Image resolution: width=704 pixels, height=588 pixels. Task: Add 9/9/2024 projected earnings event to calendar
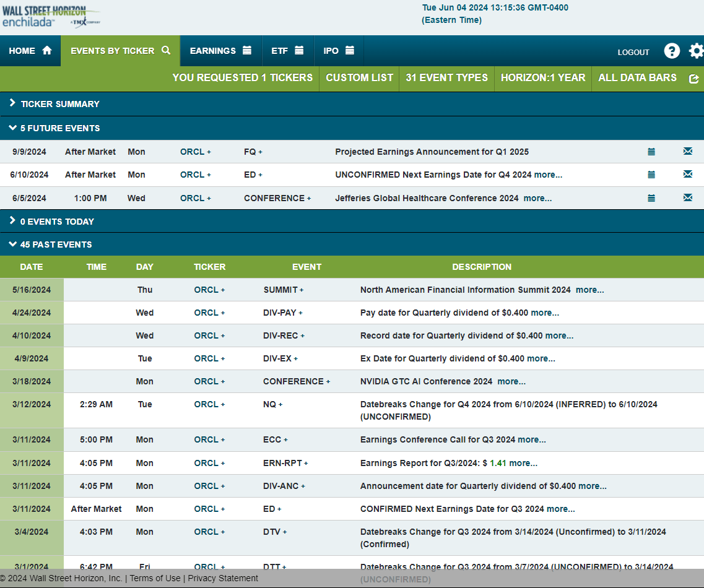(x=651, y=152)
